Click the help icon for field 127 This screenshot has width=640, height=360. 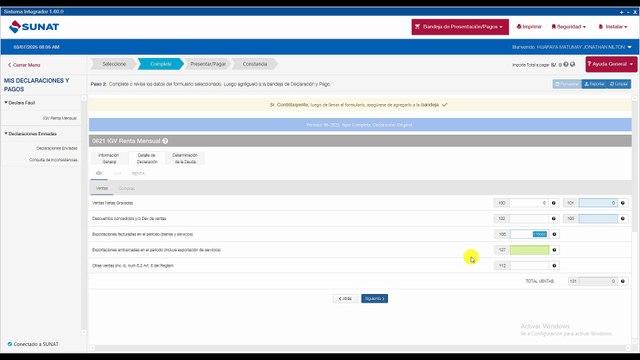point(554,250)
